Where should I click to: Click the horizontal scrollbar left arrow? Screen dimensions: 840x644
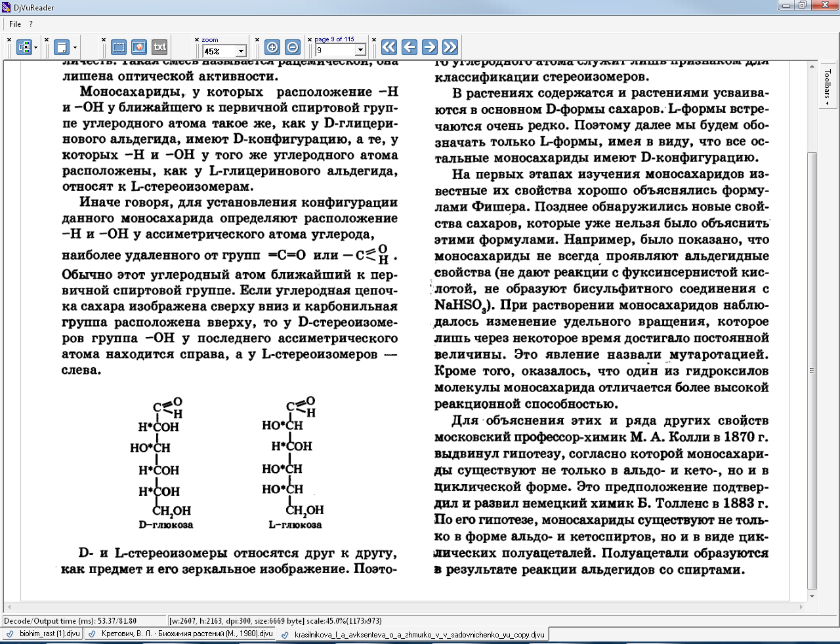[9, 607]
